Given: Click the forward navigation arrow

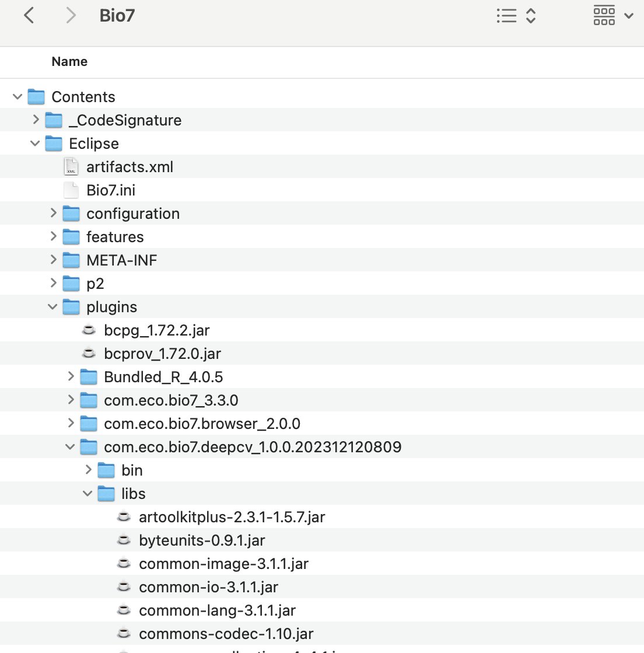Looking at the screenshot, I should point(69,16).
